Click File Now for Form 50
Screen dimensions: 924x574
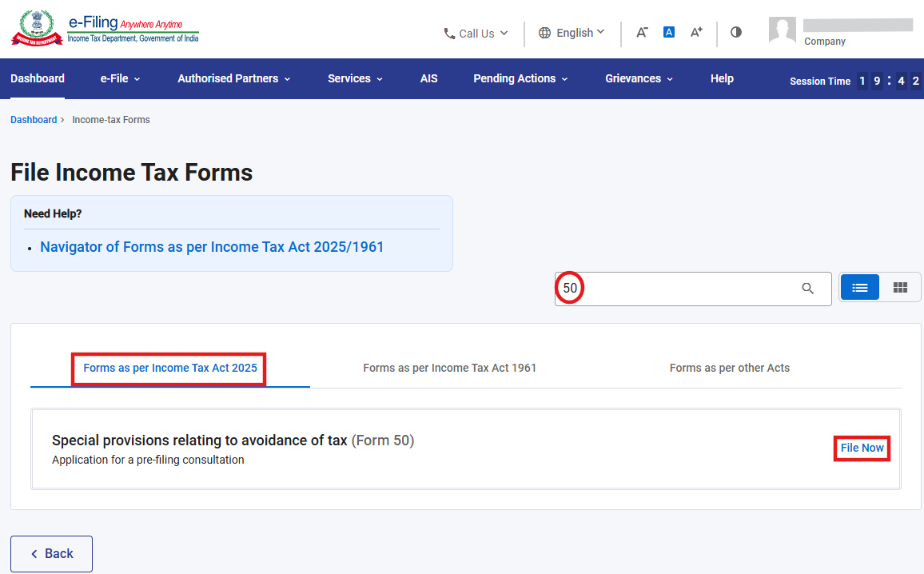[862, 448]
